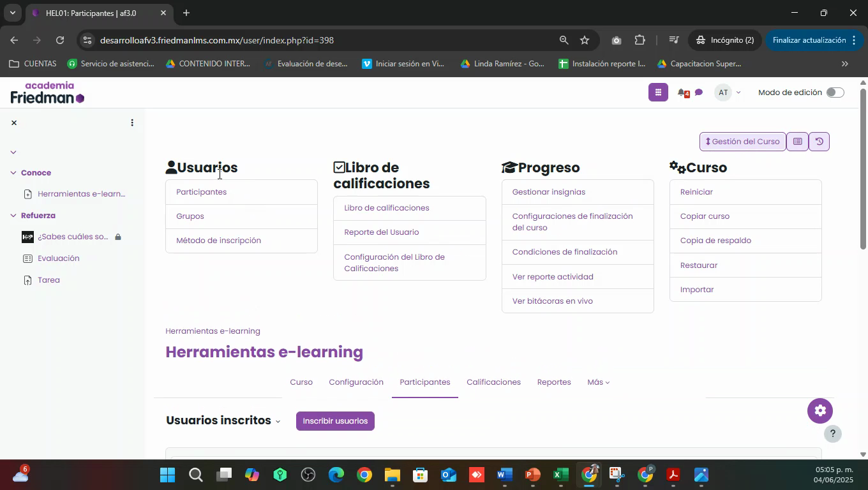Switch to the Reportes tab

pos(554,382)
